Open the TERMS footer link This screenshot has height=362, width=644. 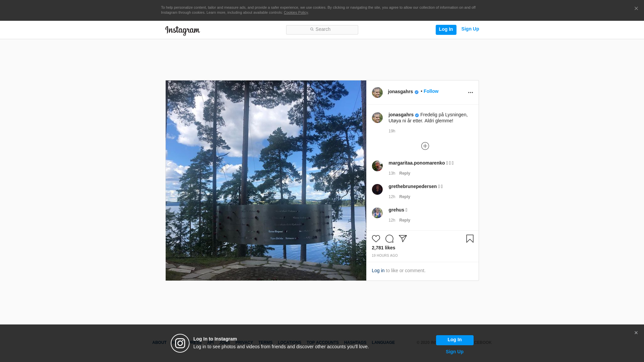(x=265, y=343)
